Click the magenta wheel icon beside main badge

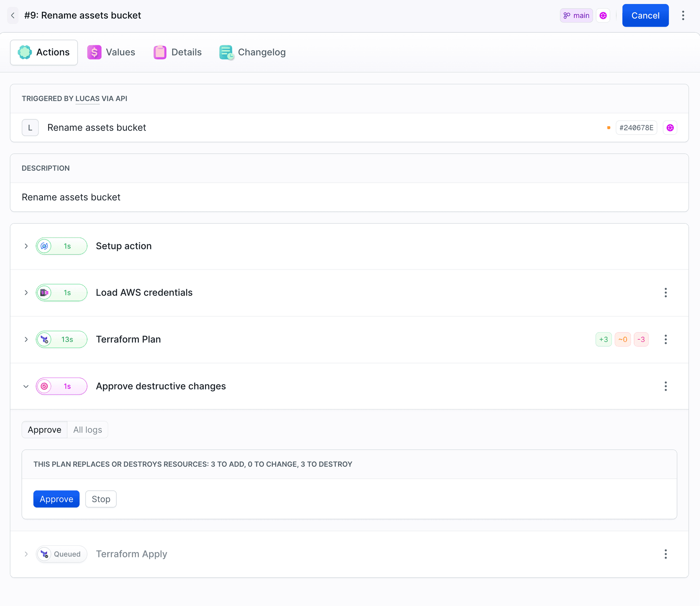pos(603,15)
